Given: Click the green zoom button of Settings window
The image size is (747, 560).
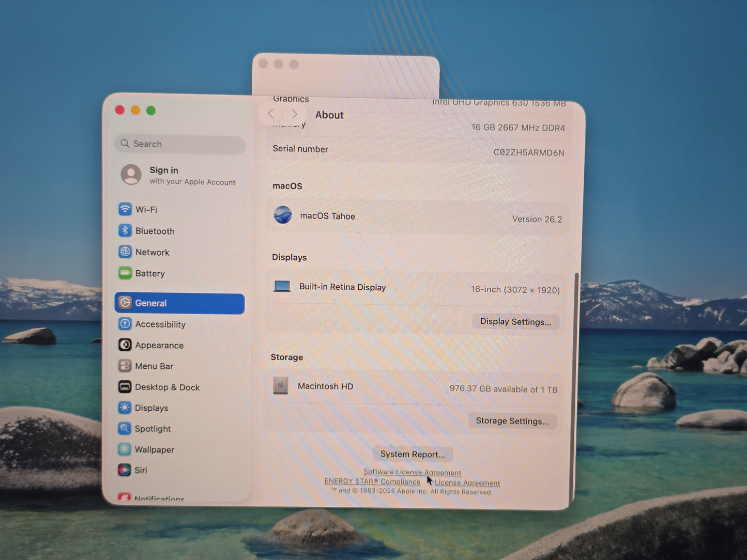Looking at the screenshot, I should [x=151, y=111].
